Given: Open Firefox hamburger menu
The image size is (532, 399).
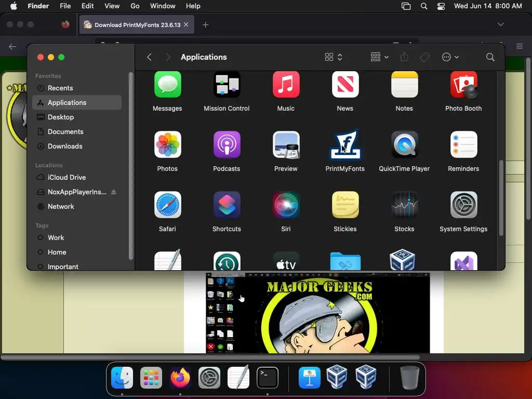Looking at the screenshot, I should 520,46.
